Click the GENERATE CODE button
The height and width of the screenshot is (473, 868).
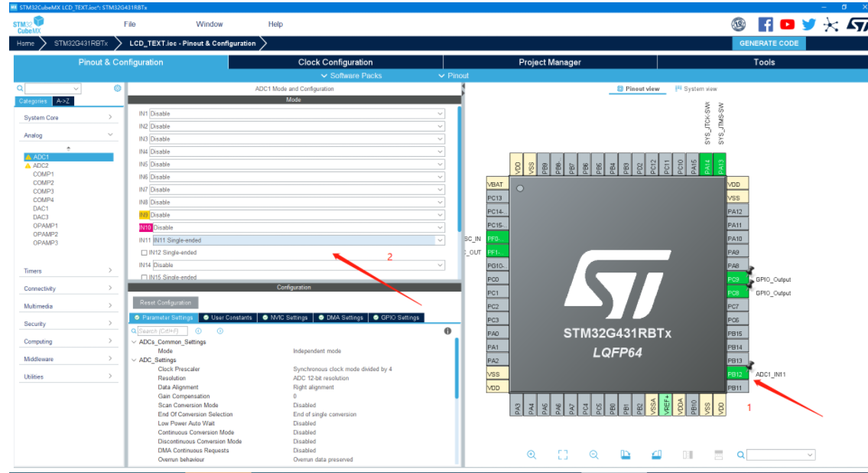click(769, 43)
